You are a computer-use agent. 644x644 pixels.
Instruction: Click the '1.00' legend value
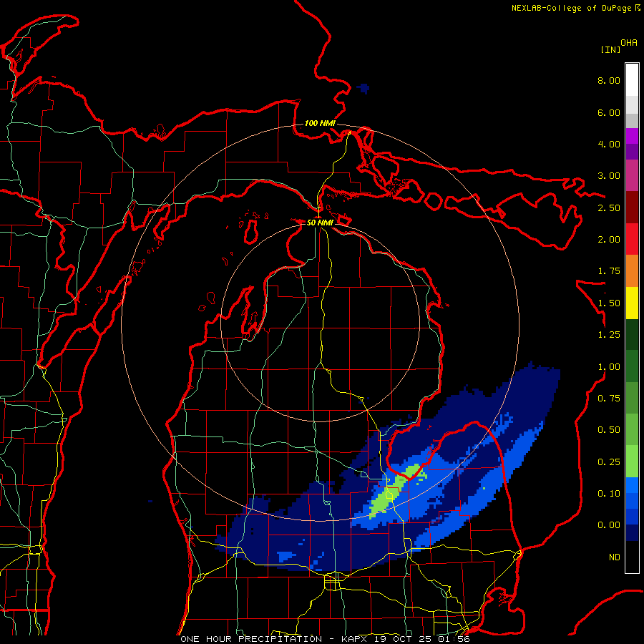(x=609, y=367)
